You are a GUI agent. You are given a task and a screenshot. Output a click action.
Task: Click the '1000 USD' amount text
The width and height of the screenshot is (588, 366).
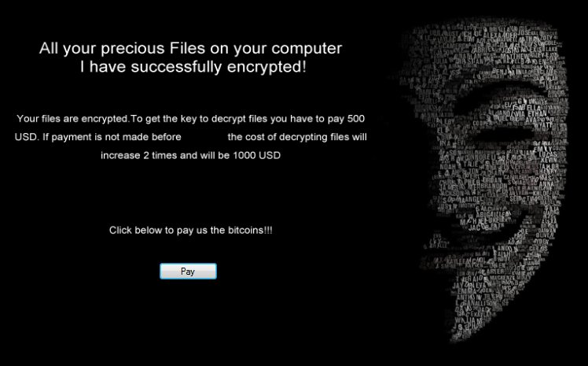256,155
